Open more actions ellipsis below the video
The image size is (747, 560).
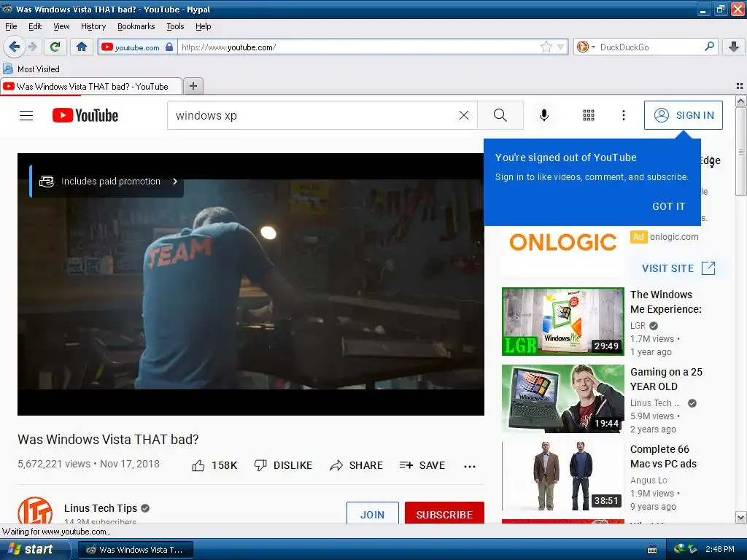coord(470,466)
